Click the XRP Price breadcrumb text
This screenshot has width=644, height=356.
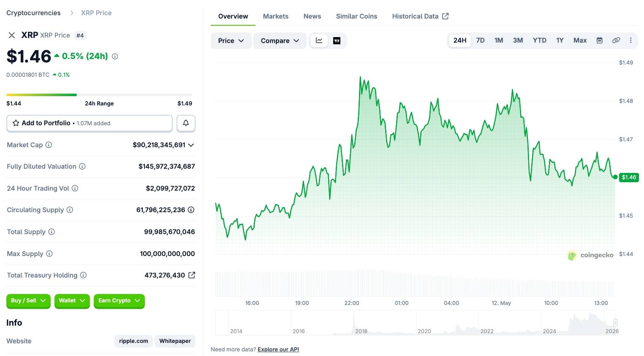[x=96, y=13]
